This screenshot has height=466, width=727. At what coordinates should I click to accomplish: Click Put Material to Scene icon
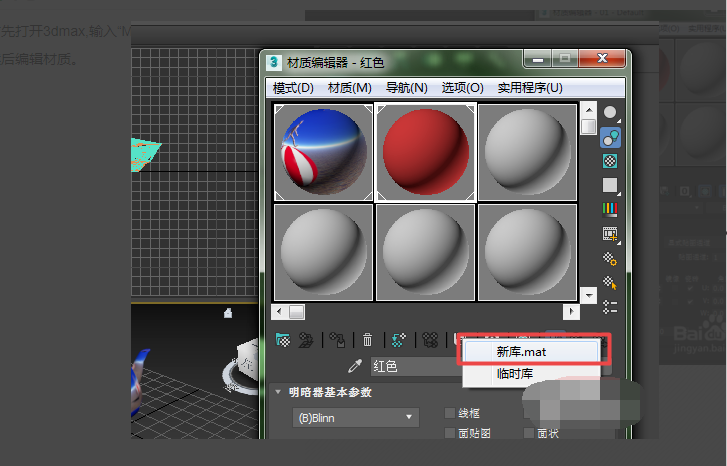tap(306, 340)
